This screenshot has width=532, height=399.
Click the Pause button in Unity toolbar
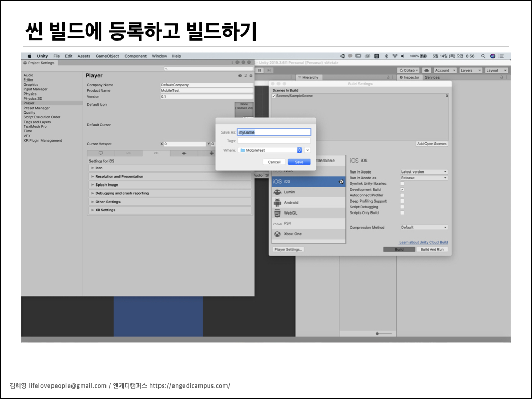point(260,70)
